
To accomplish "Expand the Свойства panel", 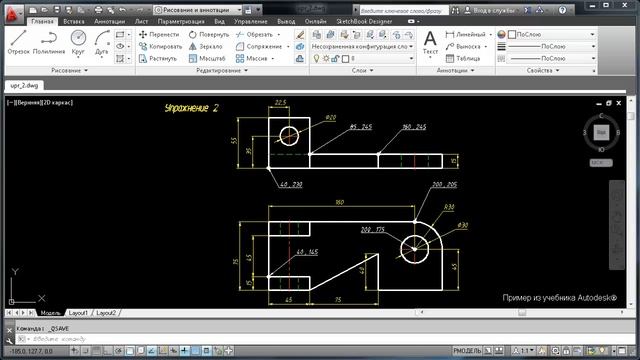I will (542, 71).
